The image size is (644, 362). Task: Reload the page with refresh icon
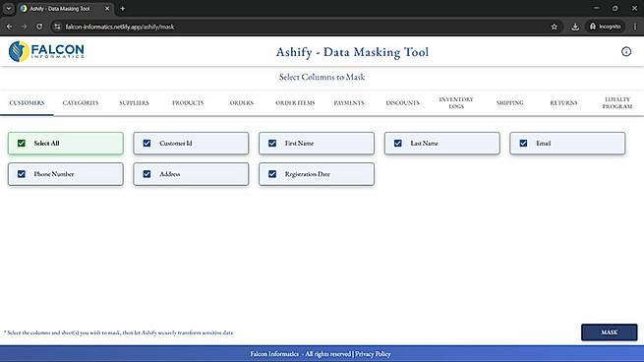(39, 27)
